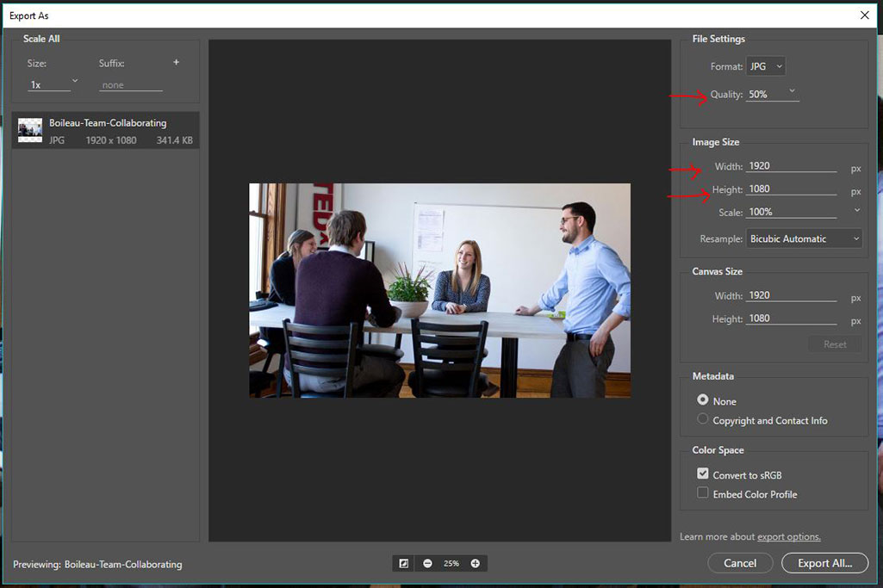
Task: Click the 341.4 KB file size text
Action: click(x=175, y=140)
